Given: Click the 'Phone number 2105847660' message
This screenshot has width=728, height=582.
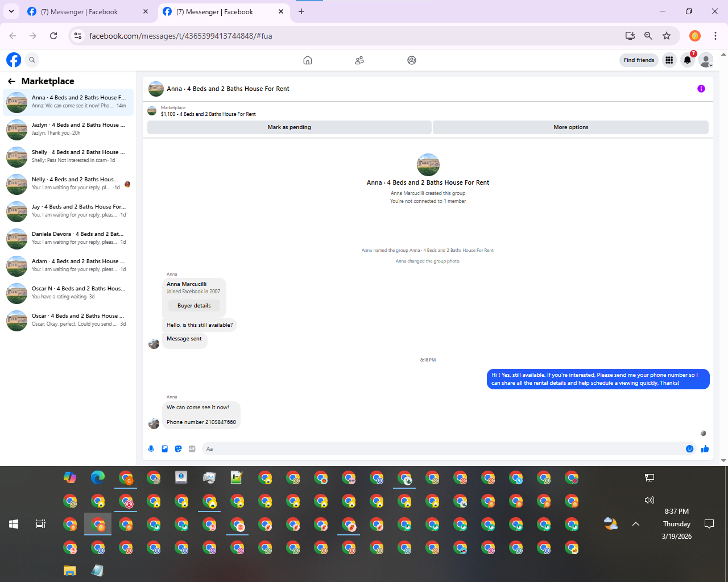Looking at the screenshot, I should tap(201, 422).
